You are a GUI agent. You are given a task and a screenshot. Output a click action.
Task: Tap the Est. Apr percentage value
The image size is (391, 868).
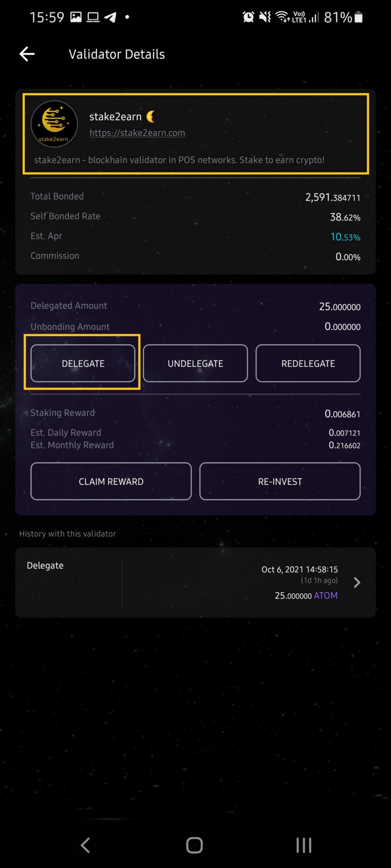345,237
